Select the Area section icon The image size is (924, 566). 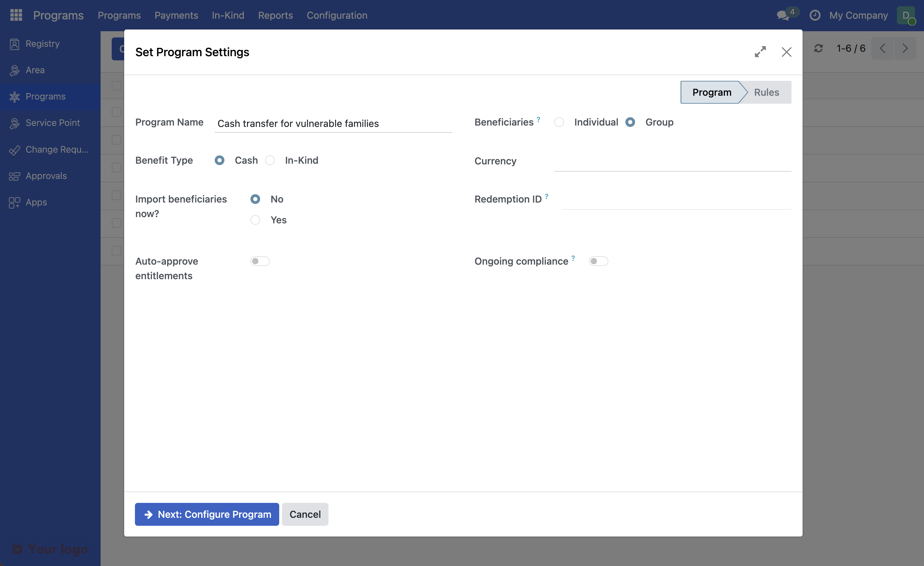click(x=14, y=70)
